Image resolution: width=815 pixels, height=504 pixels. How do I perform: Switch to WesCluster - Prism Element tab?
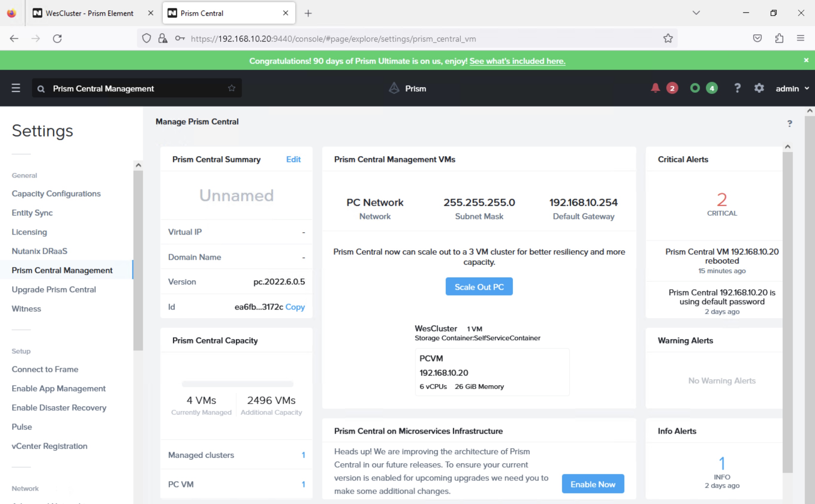click(89, 13)
